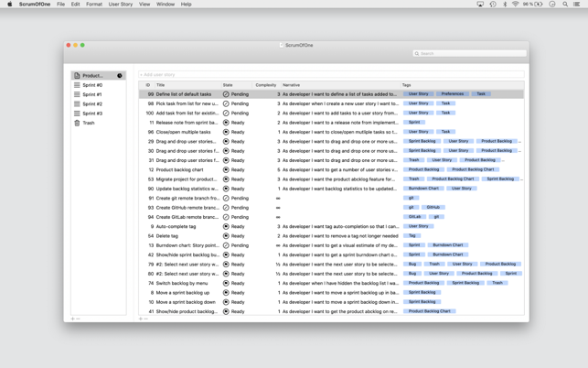
Task: Select Sprint #3 in sidebar
Action: (98, 114)
